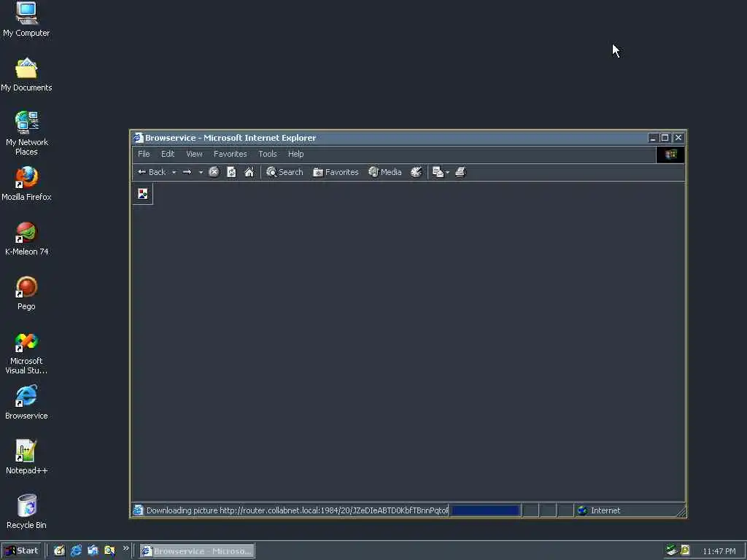The width and height of the screenshot is (747, 560).
Task: Click the Internet Explorer title bar icon
Action: coord(138,138)
